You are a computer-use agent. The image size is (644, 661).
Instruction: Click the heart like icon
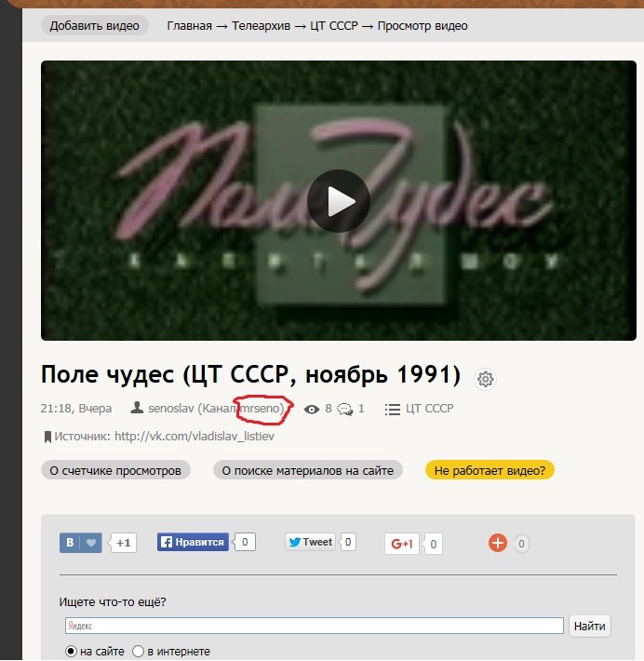pos(91,543)
